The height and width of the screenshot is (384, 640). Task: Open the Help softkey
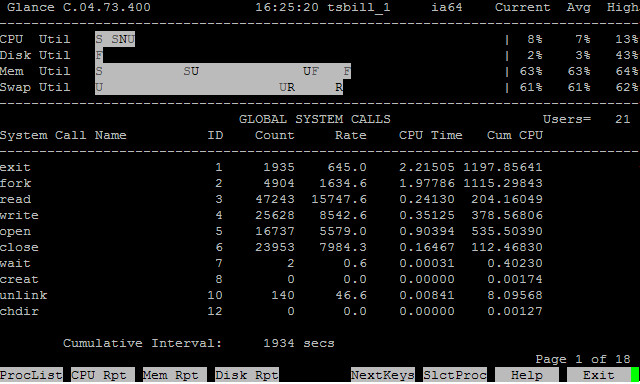(x=527, y=375)
